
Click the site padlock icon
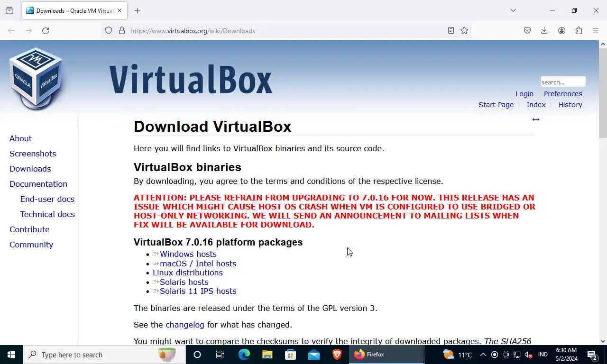(x=122, y=31)
